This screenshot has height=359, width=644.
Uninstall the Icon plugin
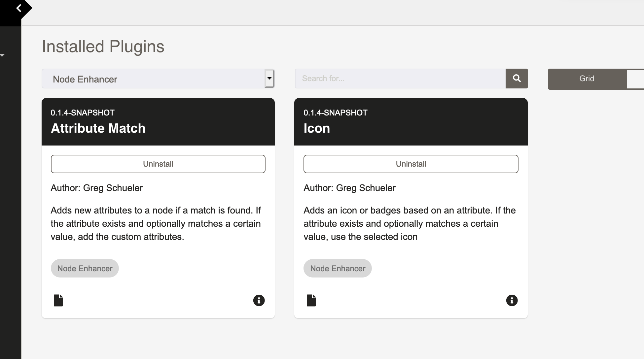411,164
